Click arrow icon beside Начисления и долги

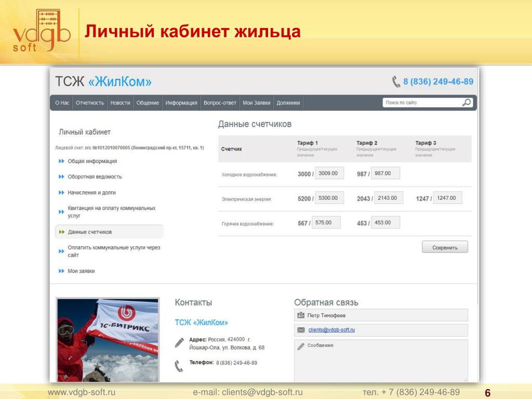coord(61,192)
